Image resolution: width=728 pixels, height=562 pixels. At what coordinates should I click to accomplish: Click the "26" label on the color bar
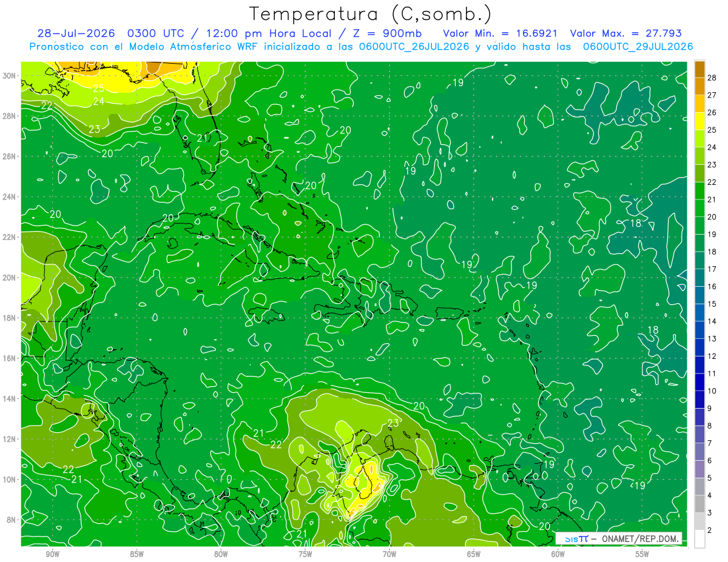713,112
